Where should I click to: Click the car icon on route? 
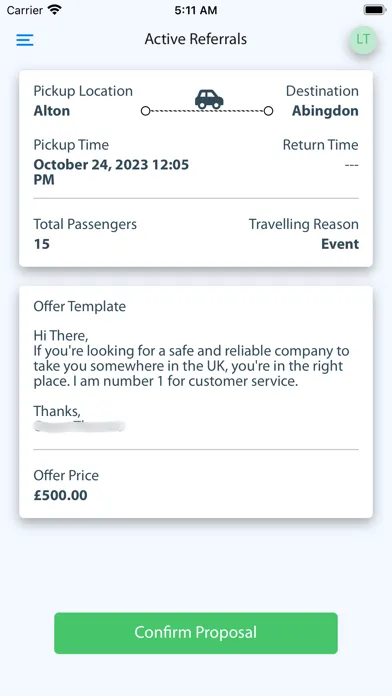coord(209,99)
